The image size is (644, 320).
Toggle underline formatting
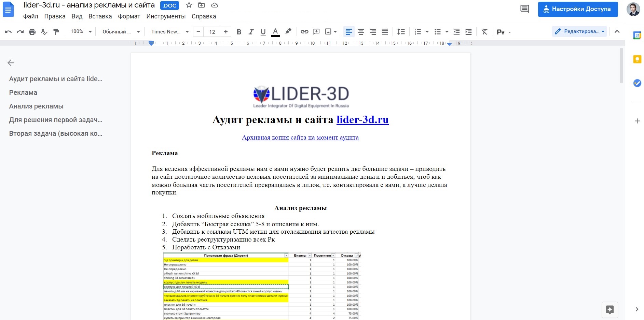[x=263, y=32]
